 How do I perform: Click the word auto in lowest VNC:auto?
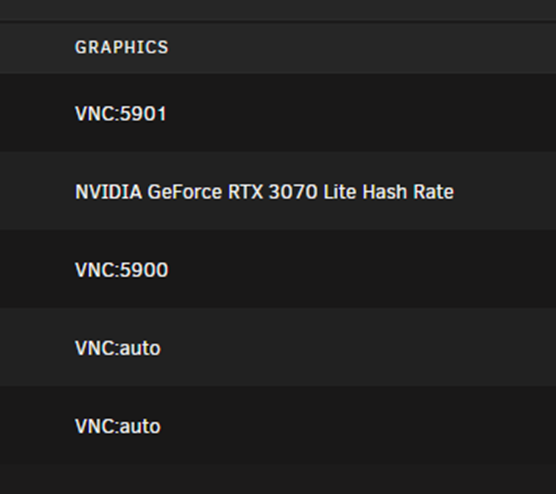click(140, 426)
